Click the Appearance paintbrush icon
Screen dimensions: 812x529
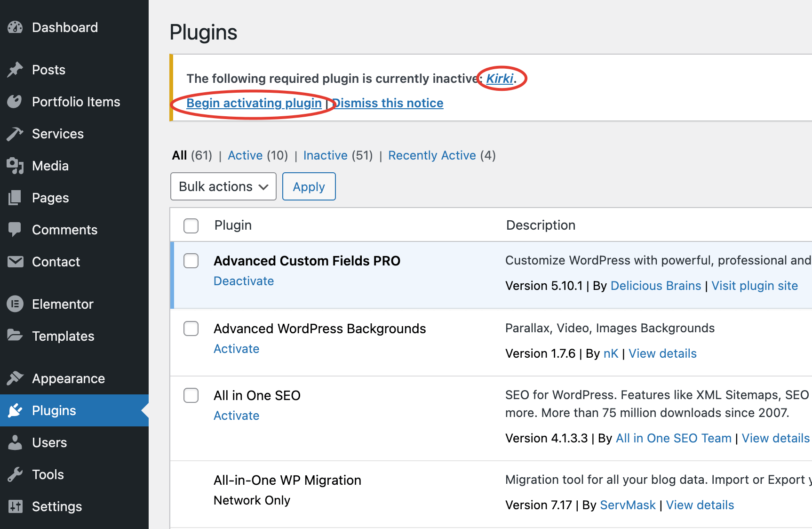[x=15, y=378]
